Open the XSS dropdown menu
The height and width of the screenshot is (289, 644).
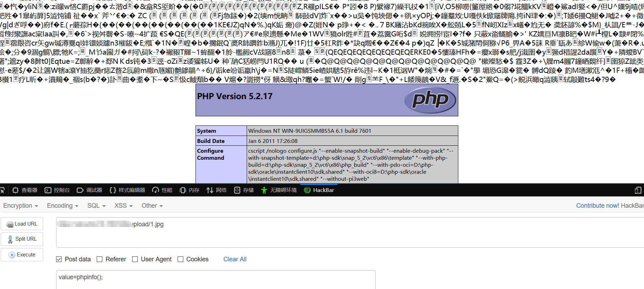(x=123, y=206)
